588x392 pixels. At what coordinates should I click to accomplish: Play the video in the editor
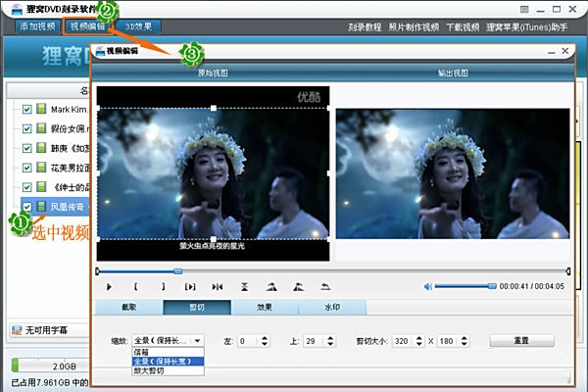(x=109, y=287)
